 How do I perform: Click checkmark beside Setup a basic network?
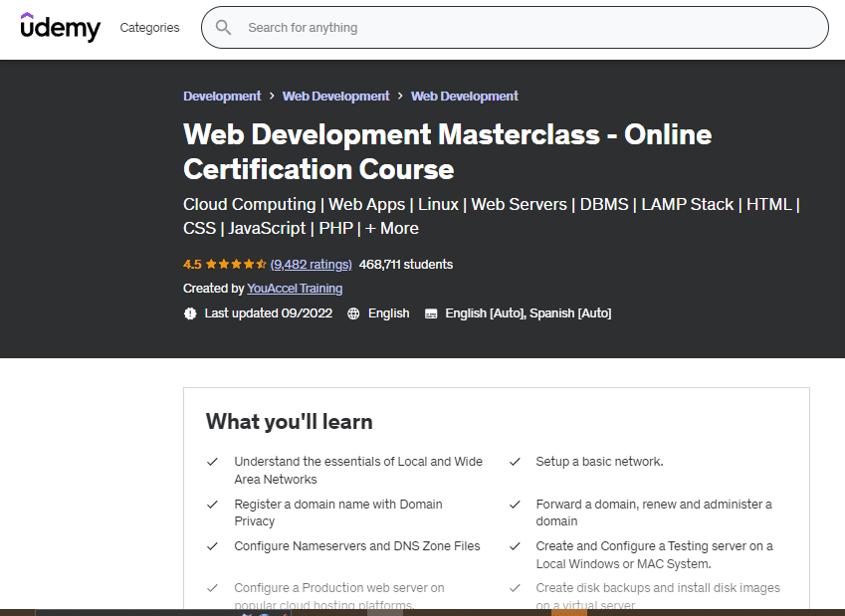pyautogui.click(x=516, y=462)
